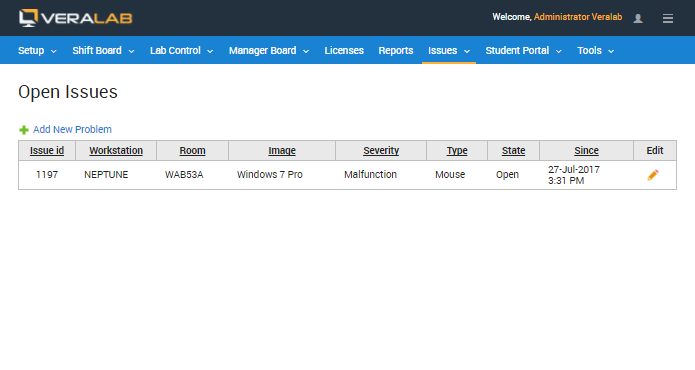
Task: Select the Mouse type cell
Action: pos(457,175)
